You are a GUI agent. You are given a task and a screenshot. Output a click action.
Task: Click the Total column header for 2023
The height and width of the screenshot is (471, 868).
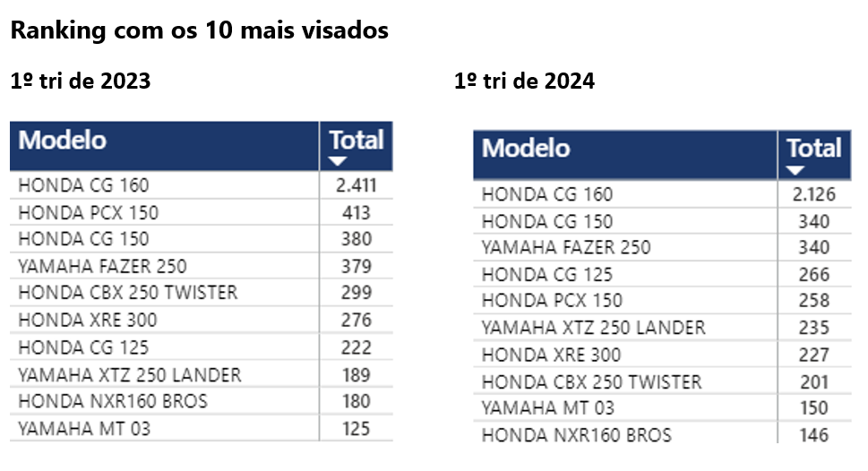[357, 140]
